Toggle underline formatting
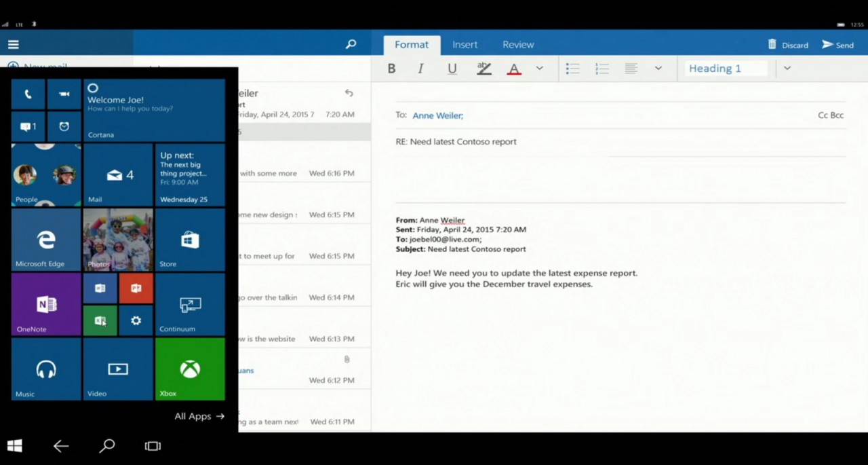Screen dimensions: 868x465 click(x=452, y=69)
